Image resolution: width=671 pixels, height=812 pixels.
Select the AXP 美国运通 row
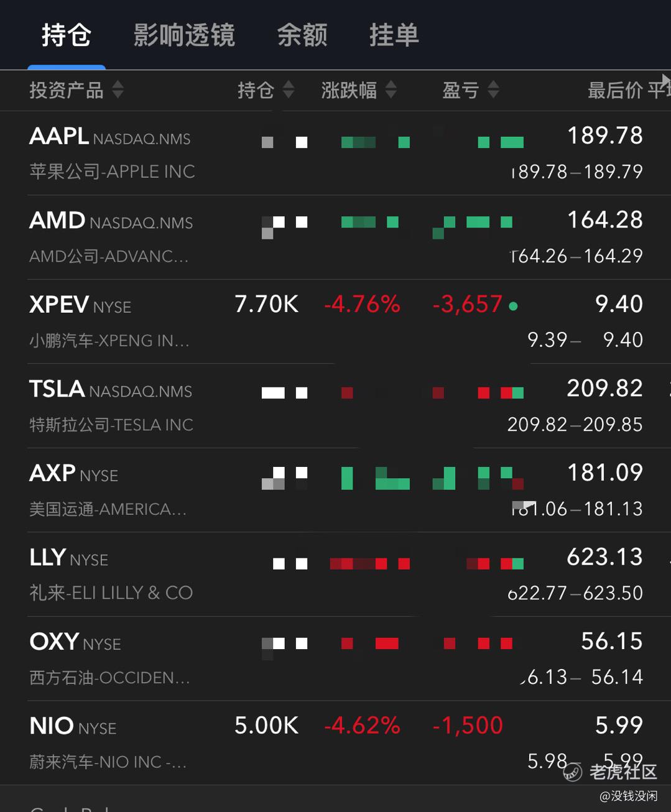tap(336, 490)
